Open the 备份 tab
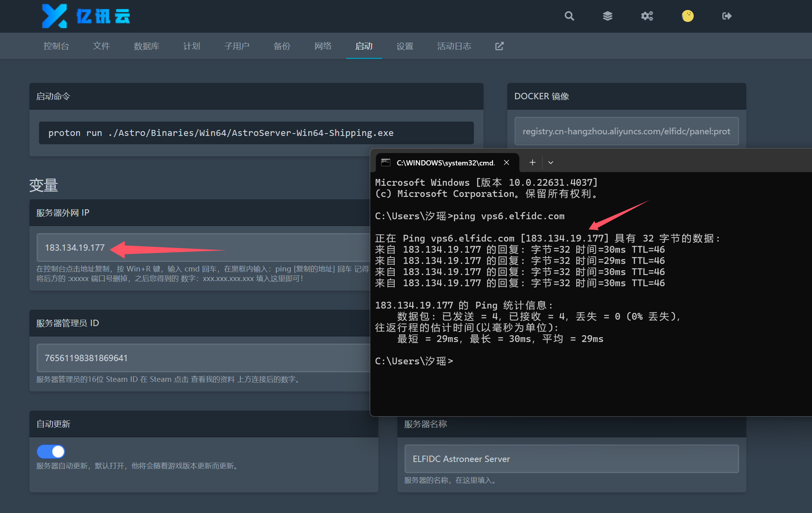Screen dimensions: 812x513 (282, 46)
